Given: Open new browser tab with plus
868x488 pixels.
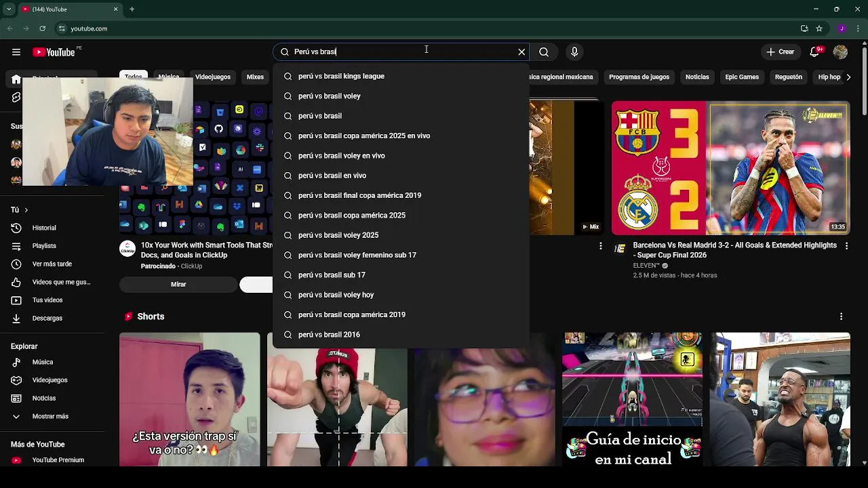Looking at the screenshot, I should tap(132, 9).
